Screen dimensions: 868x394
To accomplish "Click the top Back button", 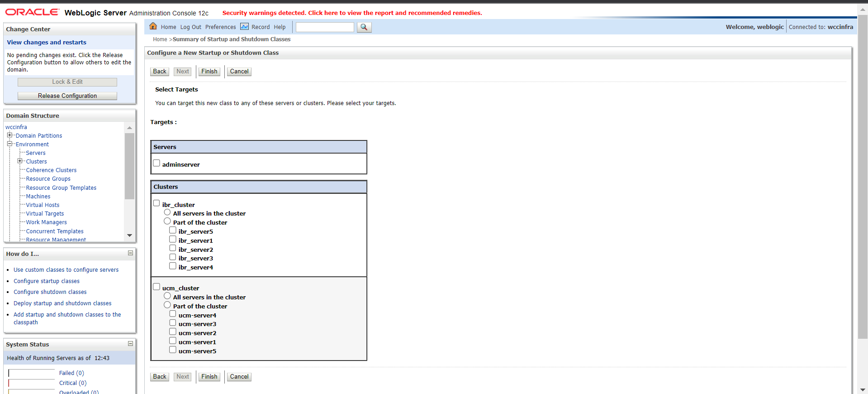I will [160, 72].
